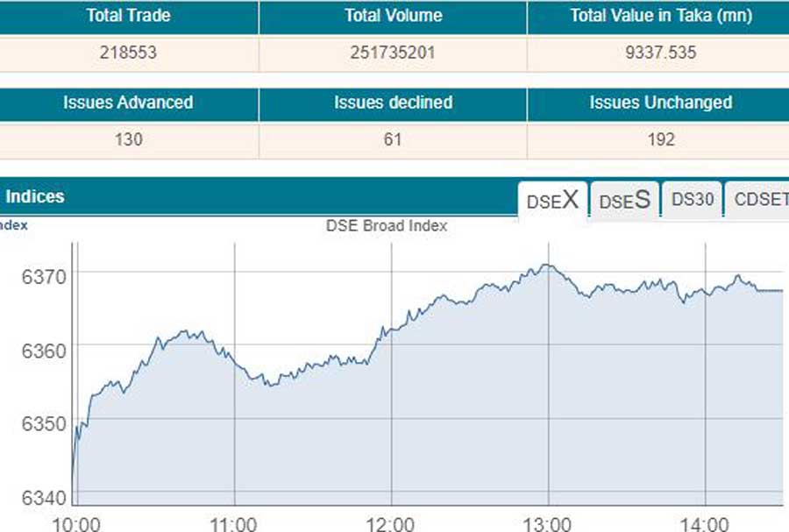The width and height of the screenshot is (789, 532).
Task: Switch to the DSES tab
Action: tap(624, 200)
